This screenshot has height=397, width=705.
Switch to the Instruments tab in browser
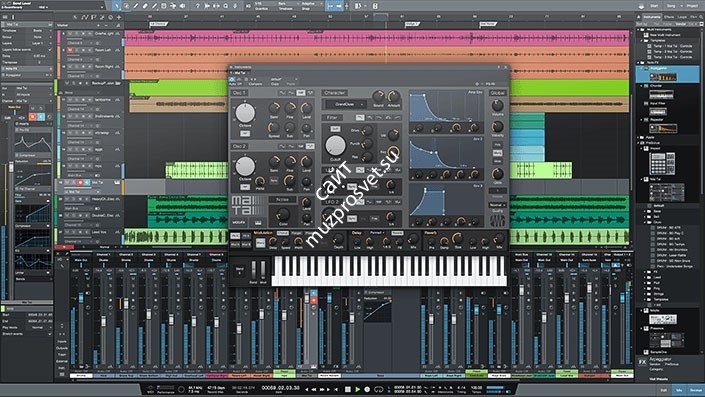click(x=651, y=17)
